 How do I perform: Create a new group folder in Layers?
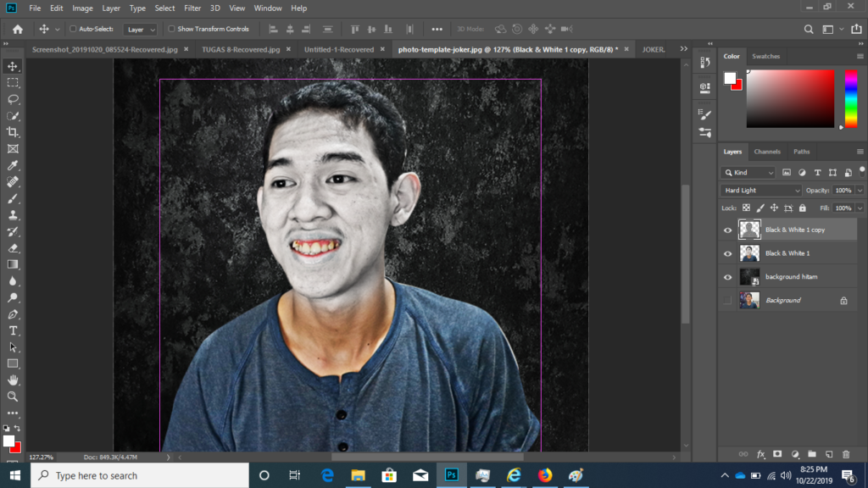tap(811, 454)
